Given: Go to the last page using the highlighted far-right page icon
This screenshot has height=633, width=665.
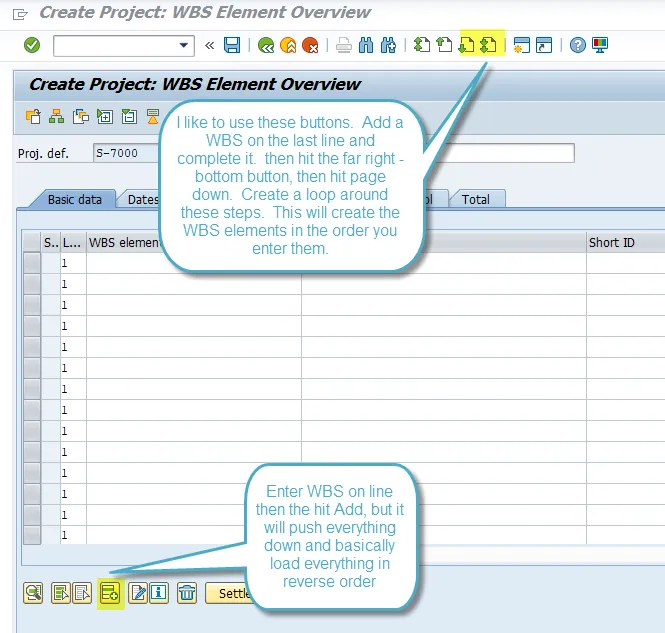Looking at the screenshot, I should coord(488,45).
